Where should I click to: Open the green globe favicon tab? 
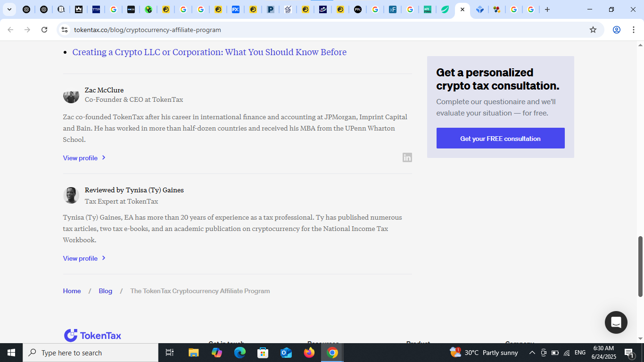[x=149, y=9]
